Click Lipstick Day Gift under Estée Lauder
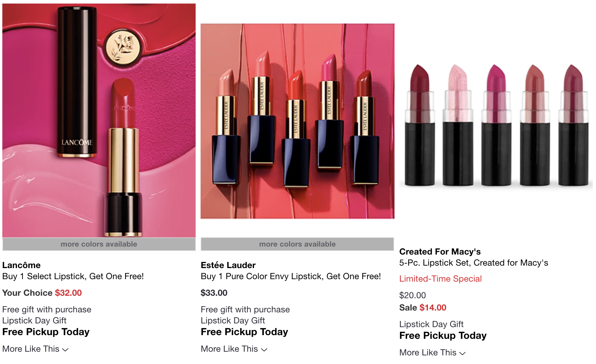 point(233,320)
